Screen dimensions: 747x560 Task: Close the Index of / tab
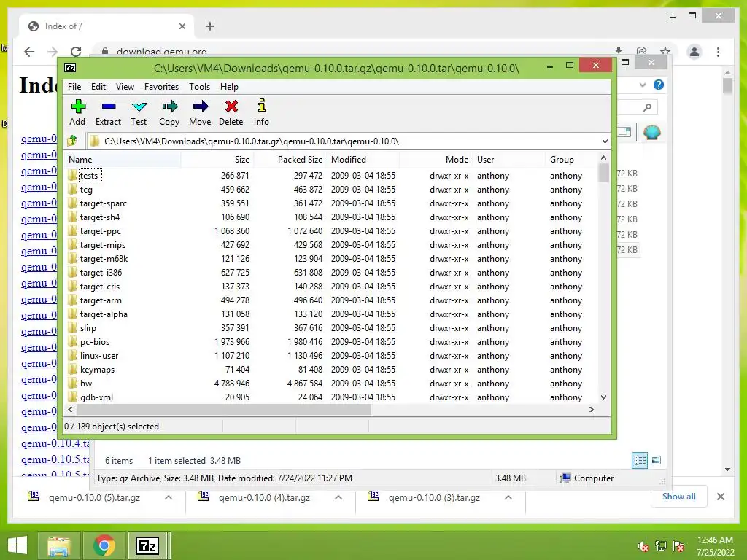pyautogui.click(x=182, y=26)
